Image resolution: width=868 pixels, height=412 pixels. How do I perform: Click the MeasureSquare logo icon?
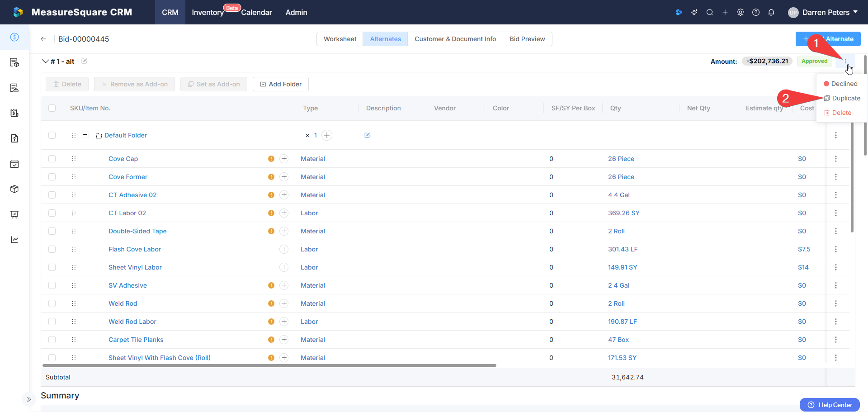point(18,12)
